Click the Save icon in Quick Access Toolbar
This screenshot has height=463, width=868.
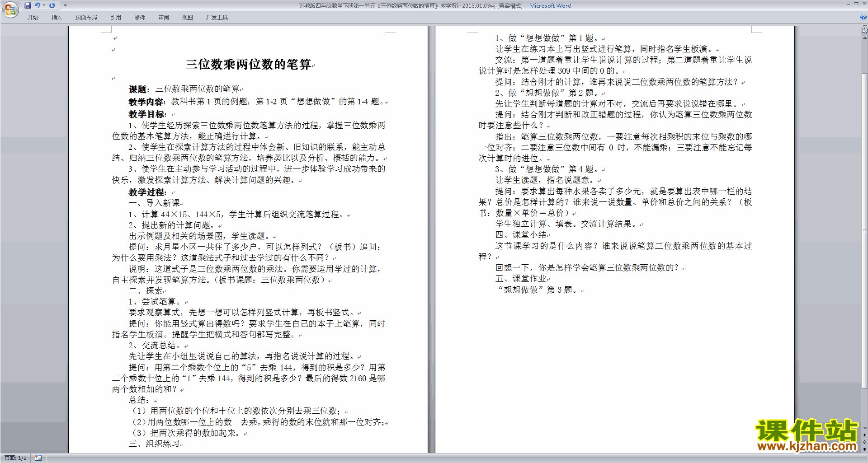(x=28, y=5)
